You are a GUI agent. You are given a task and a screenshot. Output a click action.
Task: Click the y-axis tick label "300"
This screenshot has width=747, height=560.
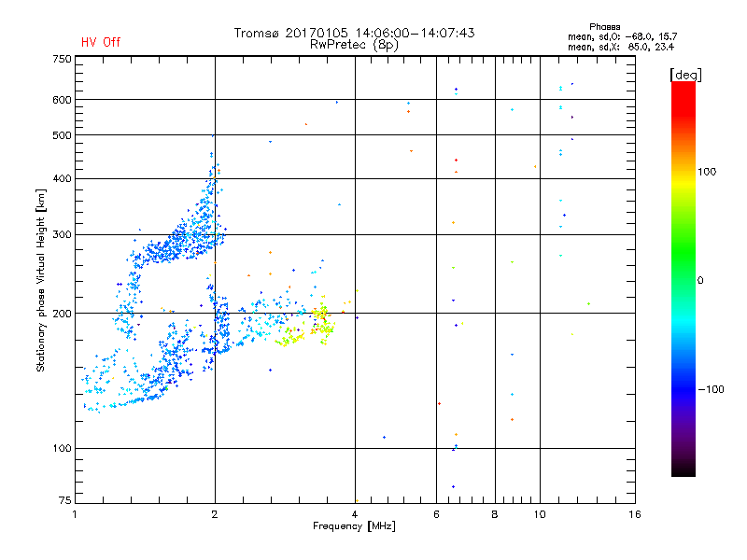pos(62,235)
